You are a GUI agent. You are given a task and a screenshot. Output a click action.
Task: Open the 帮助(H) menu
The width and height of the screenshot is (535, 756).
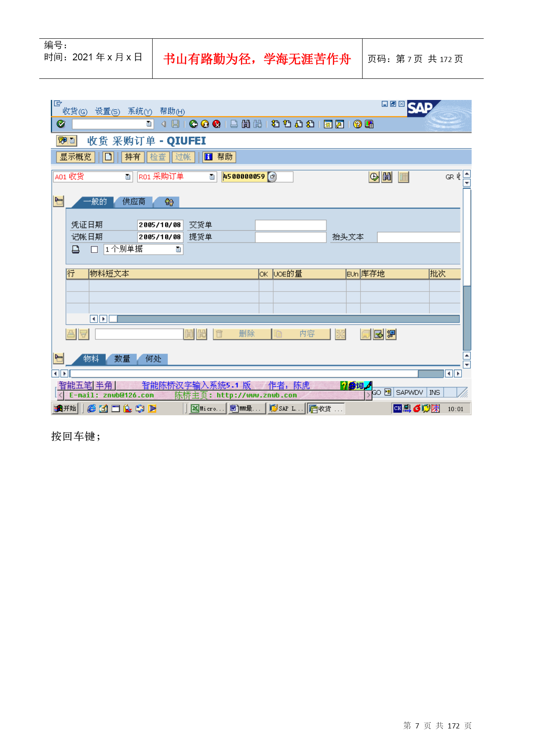pos(172,111)
